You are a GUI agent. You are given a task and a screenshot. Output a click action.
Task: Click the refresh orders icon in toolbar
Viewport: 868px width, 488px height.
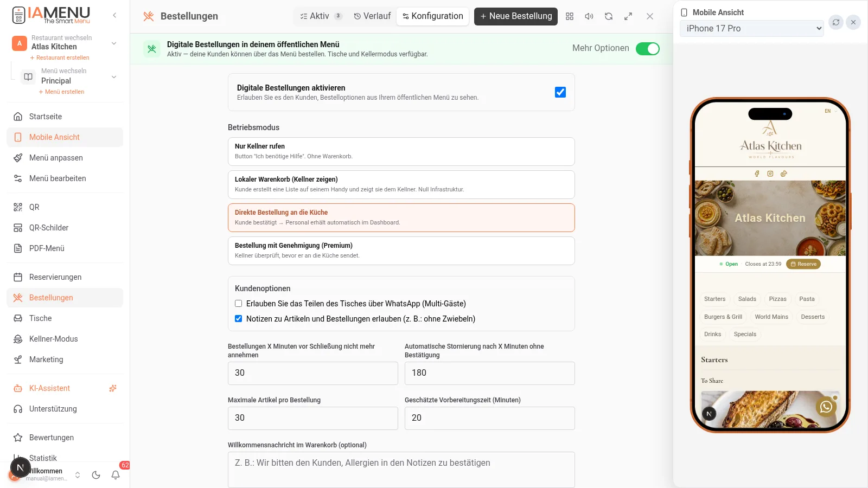[x=609, y=16]
